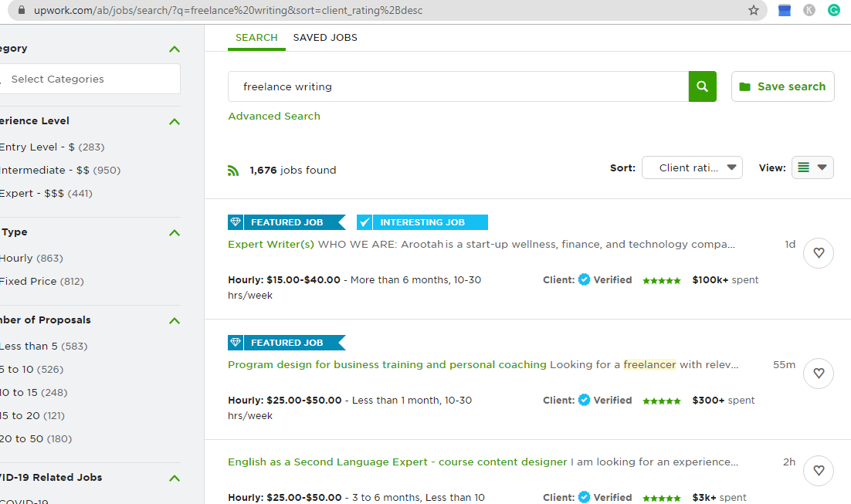Image resolution: width=851 pixels, height=504 pixels.
Task: Filter by 10 to 15 (248) proposals
Action: pos(34,393)
